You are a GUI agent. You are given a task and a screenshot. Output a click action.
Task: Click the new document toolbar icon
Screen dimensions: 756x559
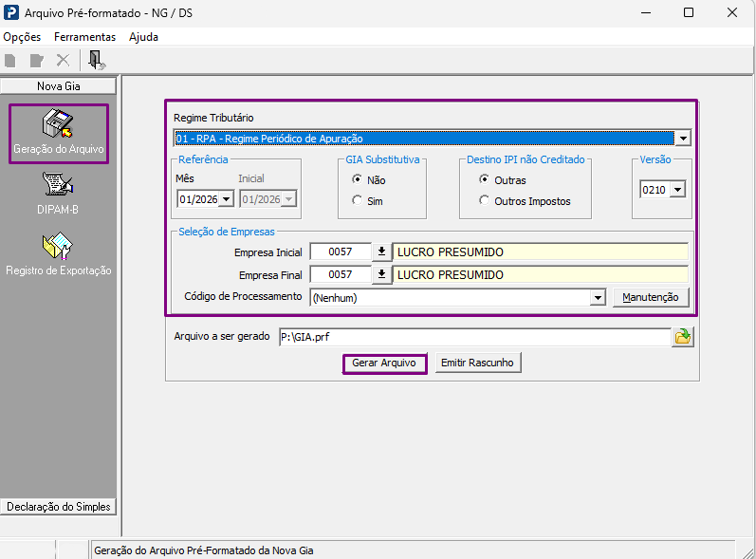10,61
